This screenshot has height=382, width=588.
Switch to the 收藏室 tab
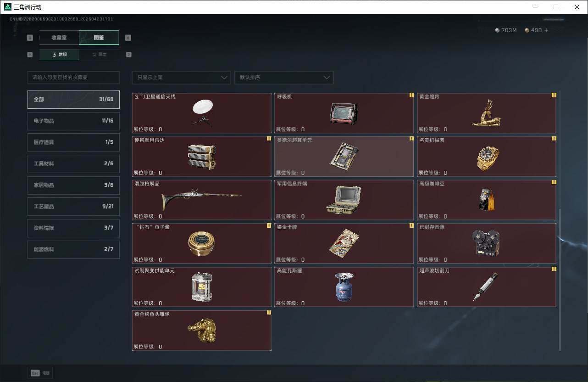pos(59,38)
